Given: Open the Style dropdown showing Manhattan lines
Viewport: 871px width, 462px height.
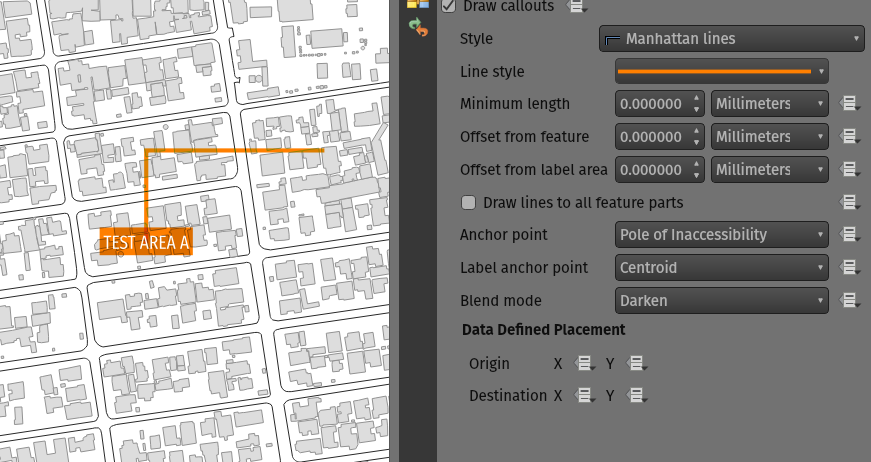Looking at the screenshot, I should point(731,39).
